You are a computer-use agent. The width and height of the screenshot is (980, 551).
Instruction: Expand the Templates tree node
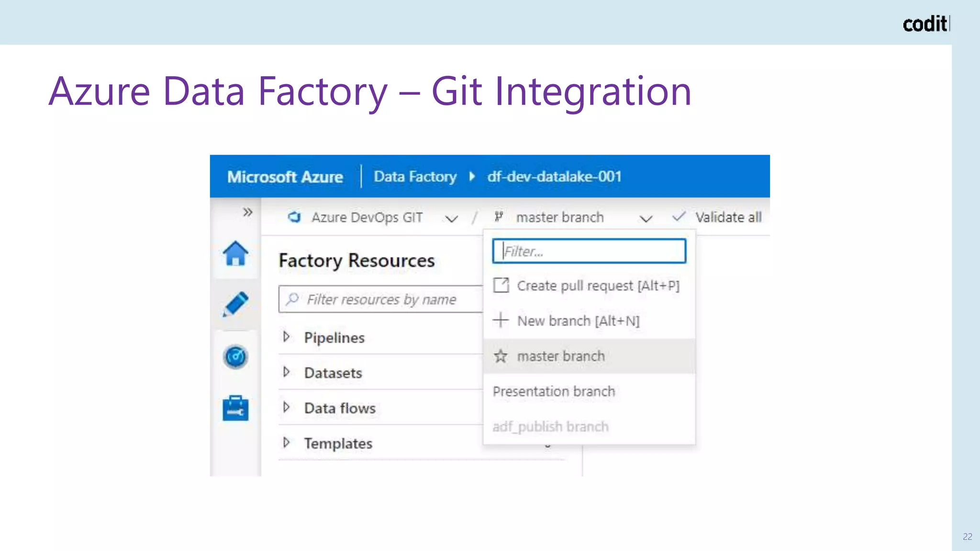286,442
